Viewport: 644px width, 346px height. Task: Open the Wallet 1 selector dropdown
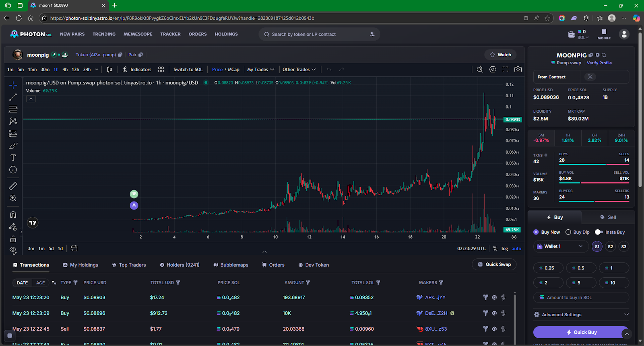pos(560,246)
